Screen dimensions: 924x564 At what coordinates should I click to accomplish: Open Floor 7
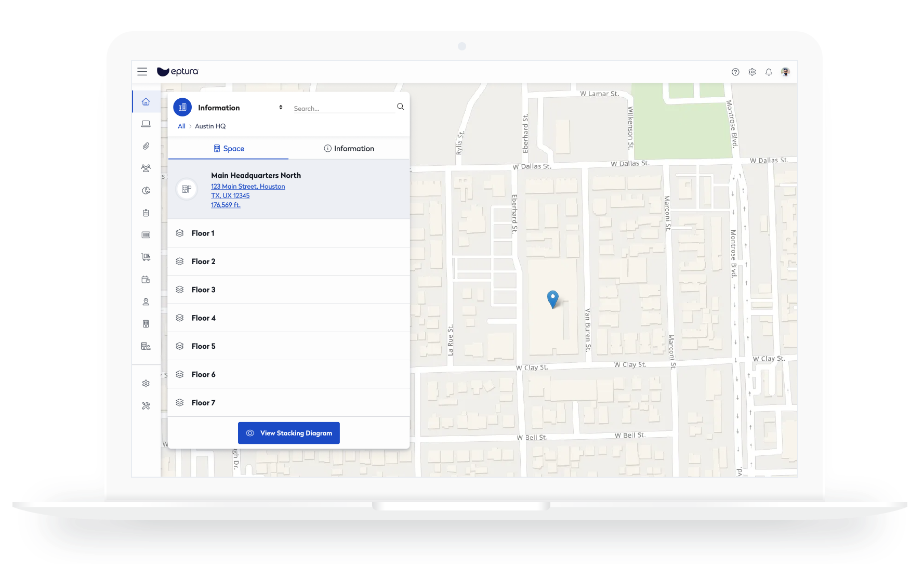tap(289, 403)
